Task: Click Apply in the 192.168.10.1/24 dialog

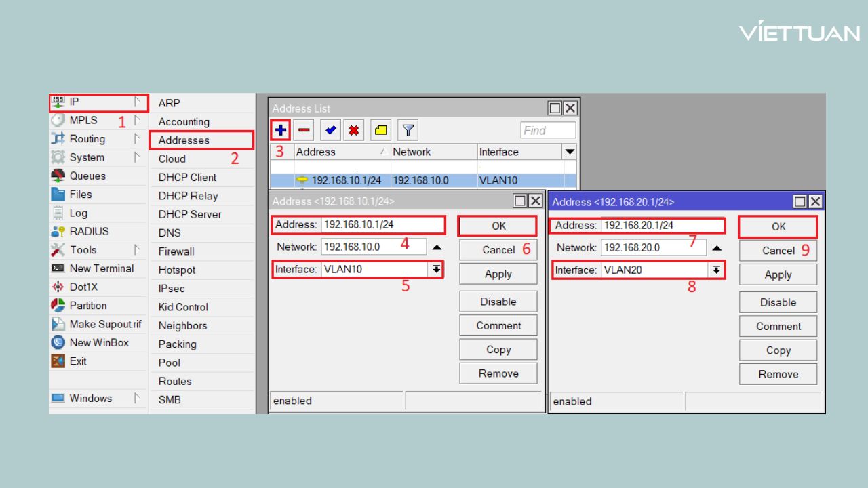Action: coord(498,274)
